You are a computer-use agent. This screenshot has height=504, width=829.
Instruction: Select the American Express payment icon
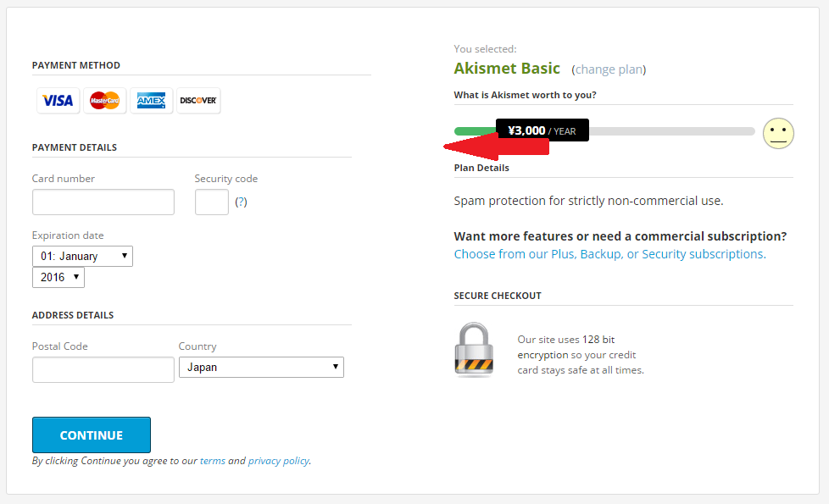[x=151, y=100]
